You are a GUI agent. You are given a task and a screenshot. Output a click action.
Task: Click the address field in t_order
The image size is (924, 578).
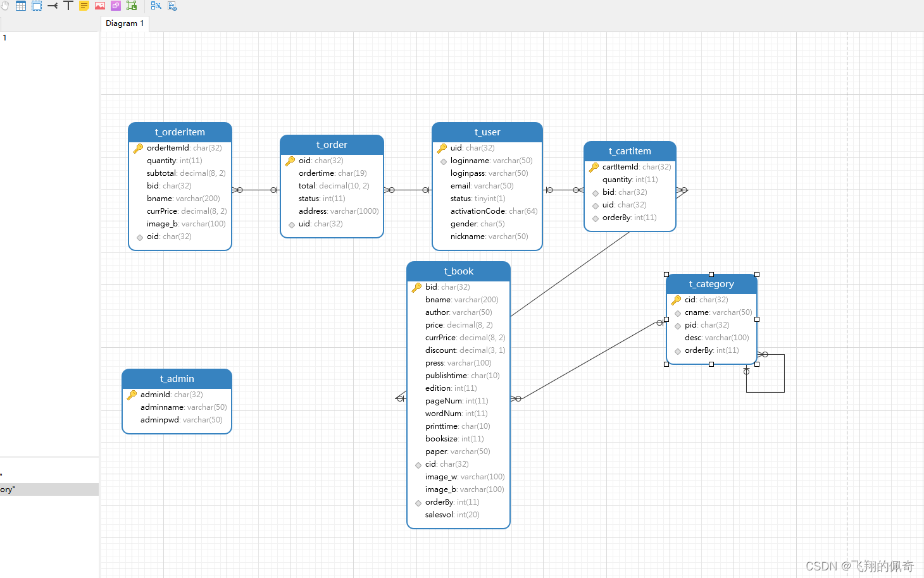tap(339, 211)
